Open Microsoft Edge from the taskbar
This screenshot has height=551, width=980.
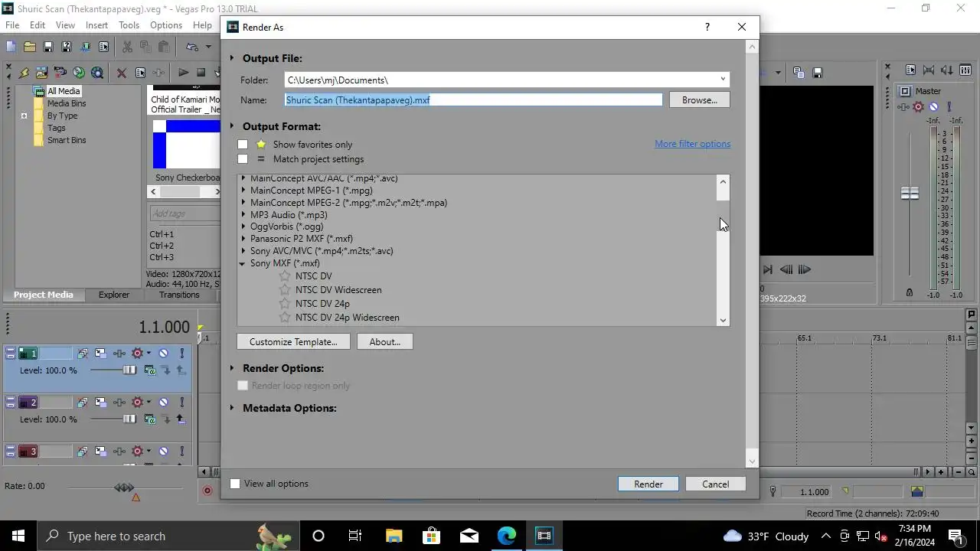pyautogui.click(x=507, y=536)
